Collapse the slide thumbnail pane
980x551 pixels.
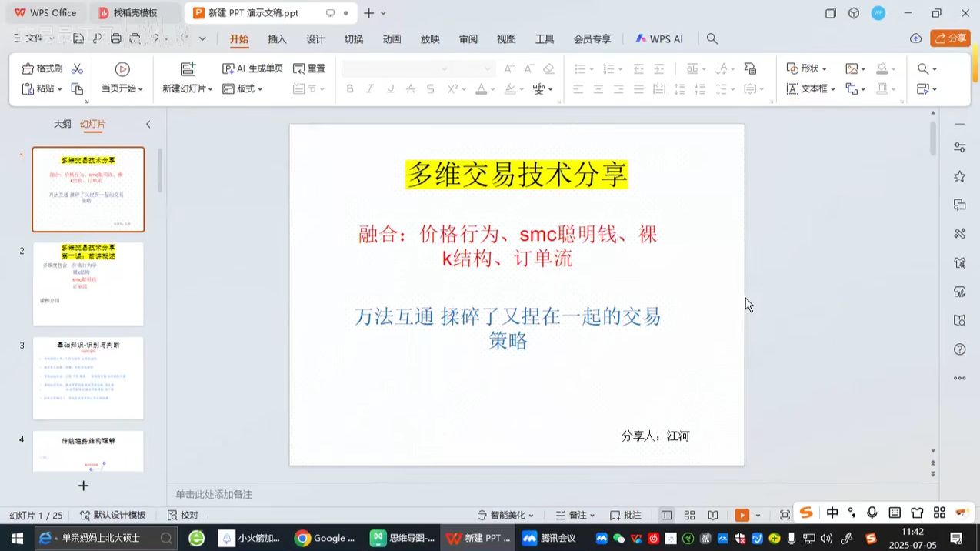(148, 124)
